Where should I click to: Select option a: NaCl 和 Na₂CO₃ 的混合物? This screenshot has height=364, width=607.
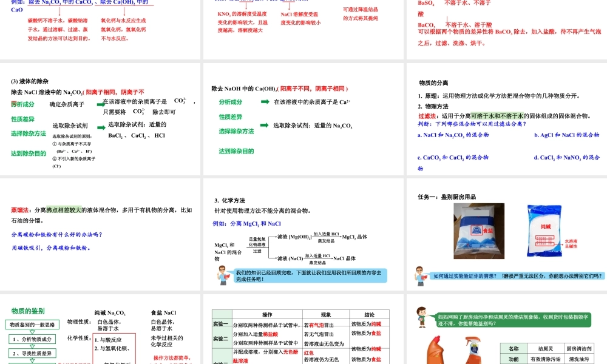click(452, 135)
